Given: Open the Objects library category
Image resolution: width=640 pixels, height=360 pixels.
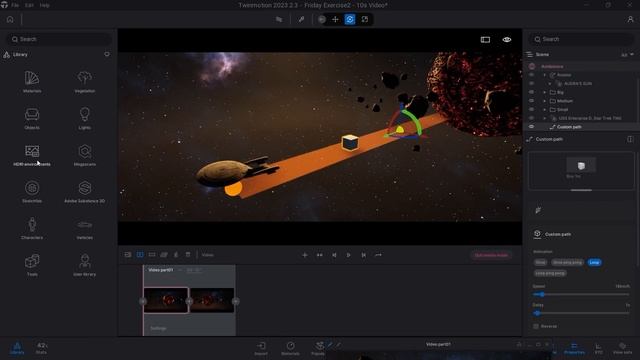Looking at the screenshot, I should click(x=32, y=118).
